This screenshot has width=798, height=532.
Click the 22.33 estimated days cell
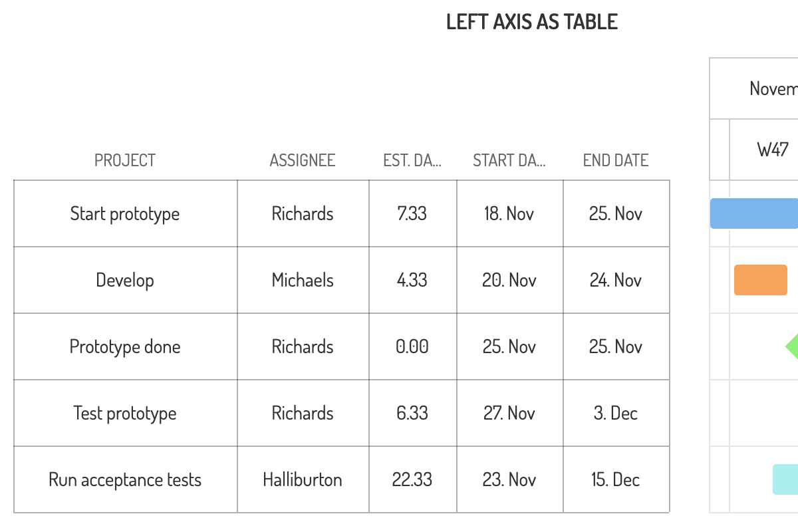click(412, 479)
